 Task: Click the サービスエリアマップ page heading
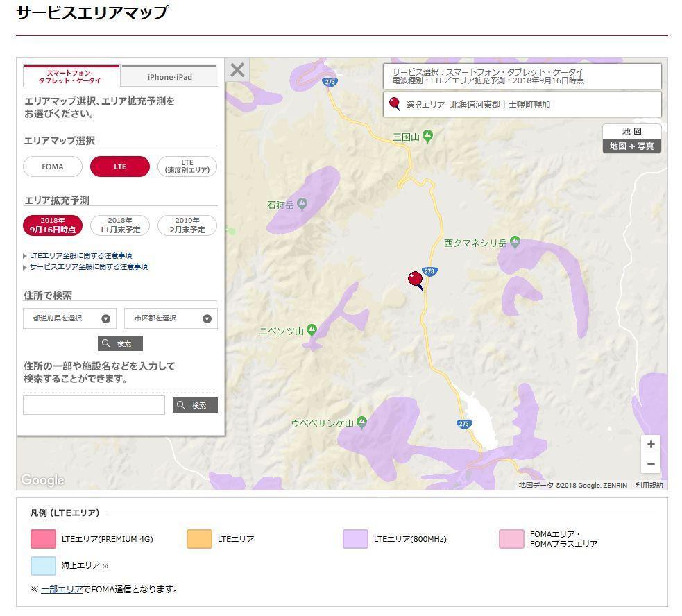coord(92,12)
